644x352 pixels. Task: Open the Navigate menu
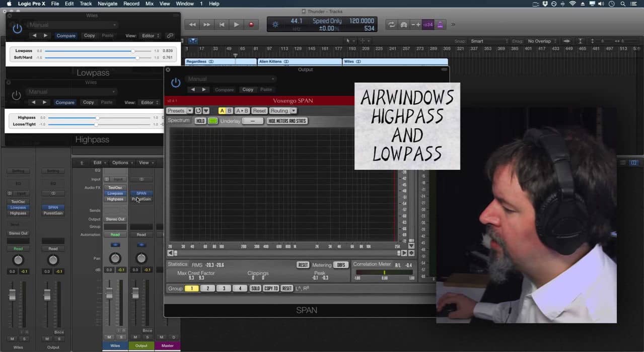point(107,4)
